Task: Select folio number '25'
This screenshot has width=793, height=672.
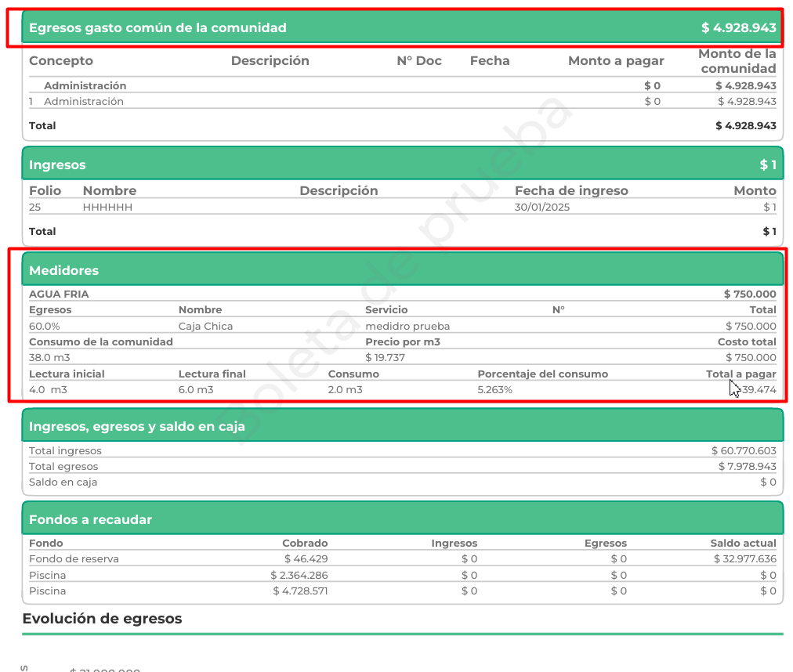Action: point(35,208)
